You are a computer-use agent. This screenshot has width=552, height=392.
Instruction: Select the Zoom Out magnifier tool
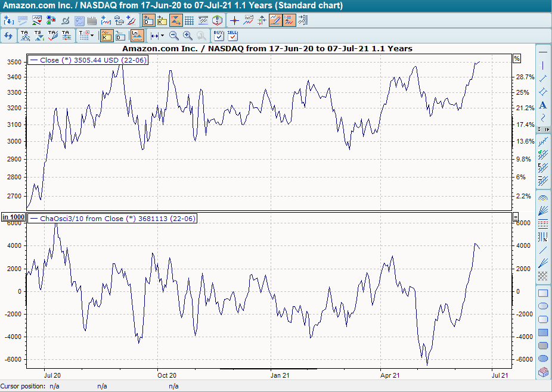173,35
